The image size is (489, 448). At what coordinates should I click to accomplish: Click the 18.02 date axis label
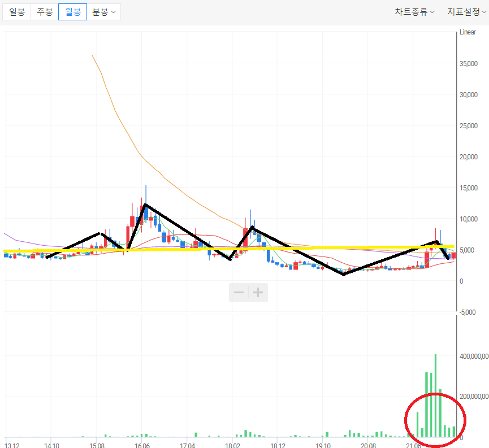pos(232,445)
